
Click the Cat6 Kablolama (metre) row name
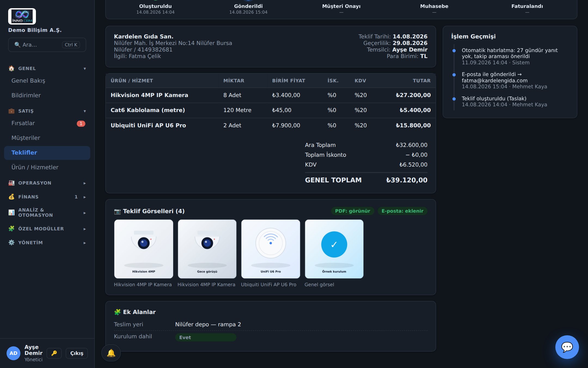pos(148,110)
